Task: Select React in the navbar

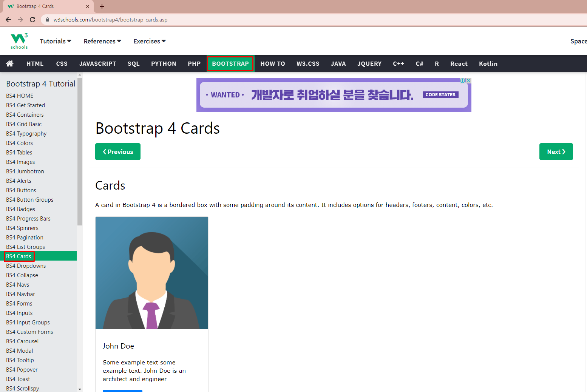Action: tap(459, 63)
